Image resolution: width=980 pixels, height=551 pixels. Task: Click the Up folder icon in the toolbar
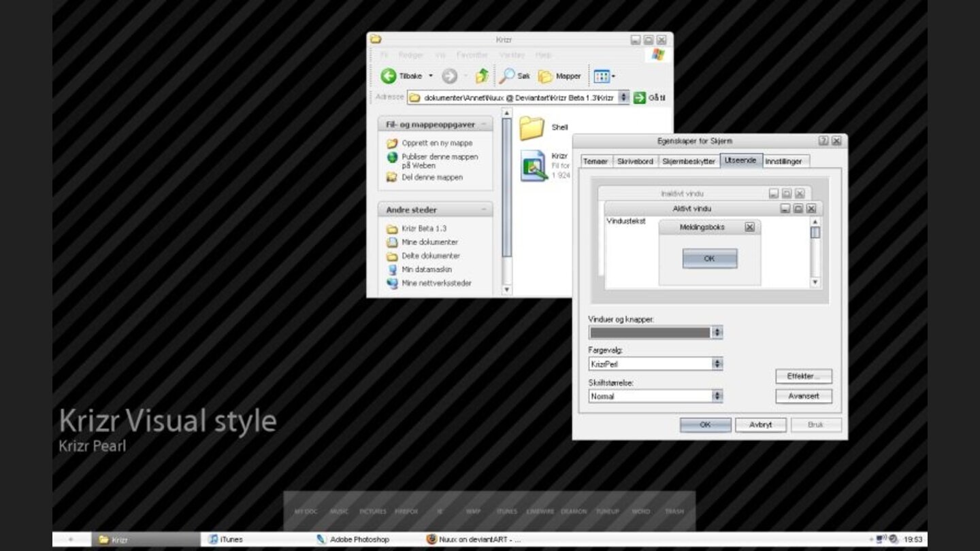[x=482, y=76]
